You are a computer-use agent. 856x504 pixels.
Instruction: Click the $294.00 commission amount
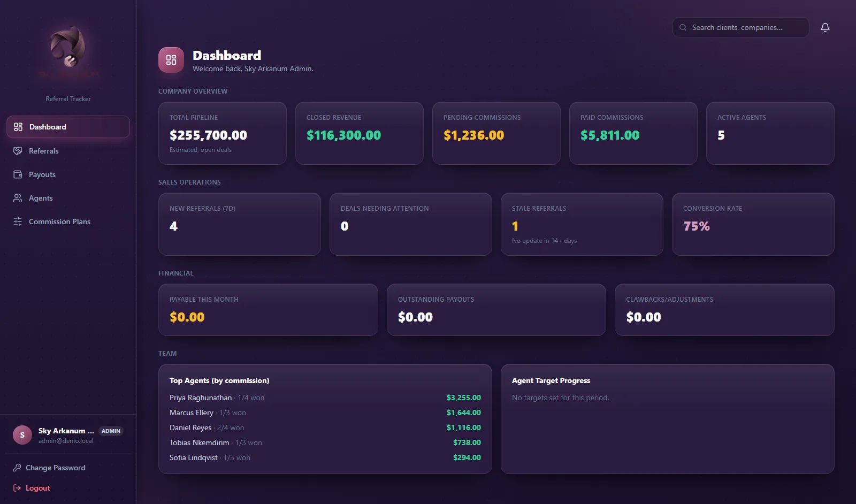[x=467, y=457]
